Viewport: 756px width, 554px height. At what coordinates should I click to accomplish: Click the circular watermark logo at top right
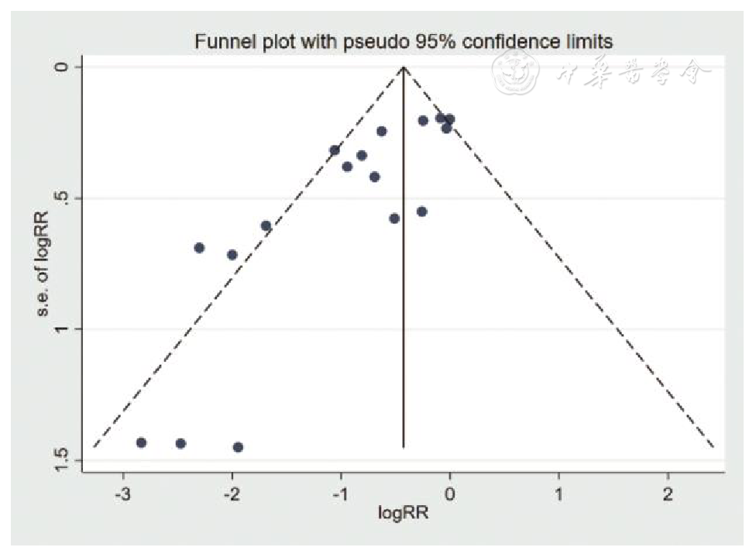[x=516, y=75]
